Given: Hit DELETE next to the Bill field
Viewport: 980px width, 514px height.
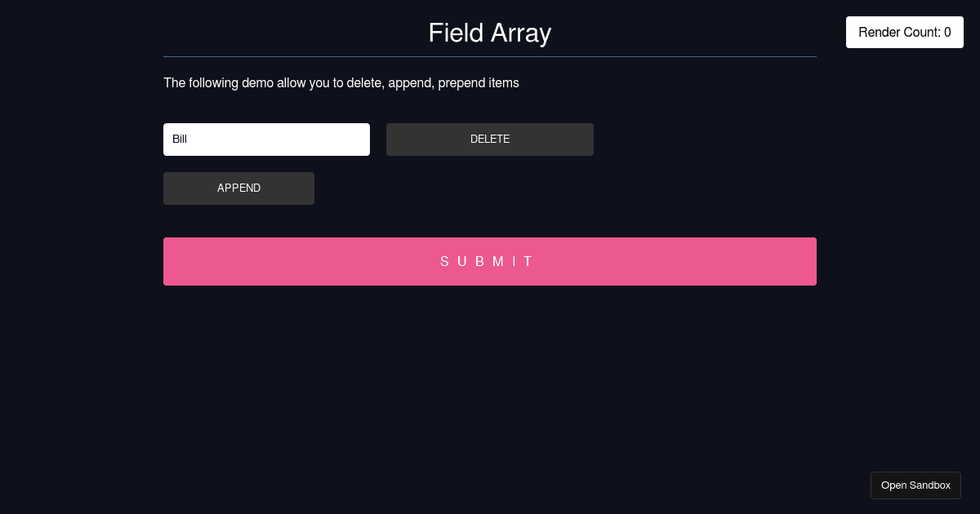Looking at the screenshot, I should click(x=489, y=140).
